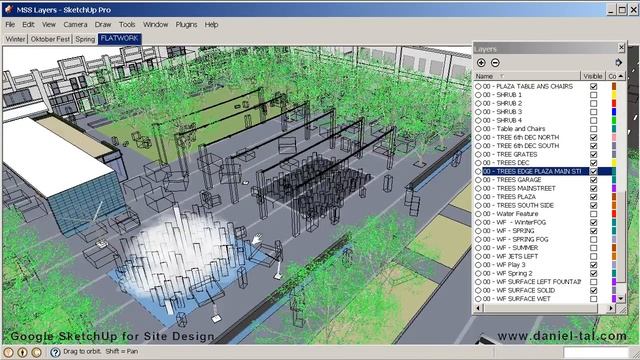The width and height of the screenshot is (640, 360).
Task: Change the red color swatch of SHRUB 2
Action: coord(614,103)
